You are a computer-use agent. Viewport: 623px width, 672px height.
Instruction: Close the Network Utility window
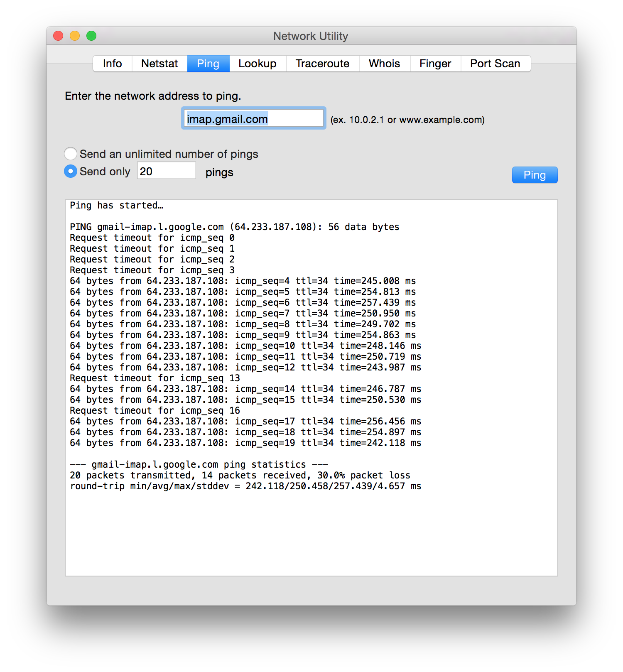pyautogui.click(x=59, y=36)
